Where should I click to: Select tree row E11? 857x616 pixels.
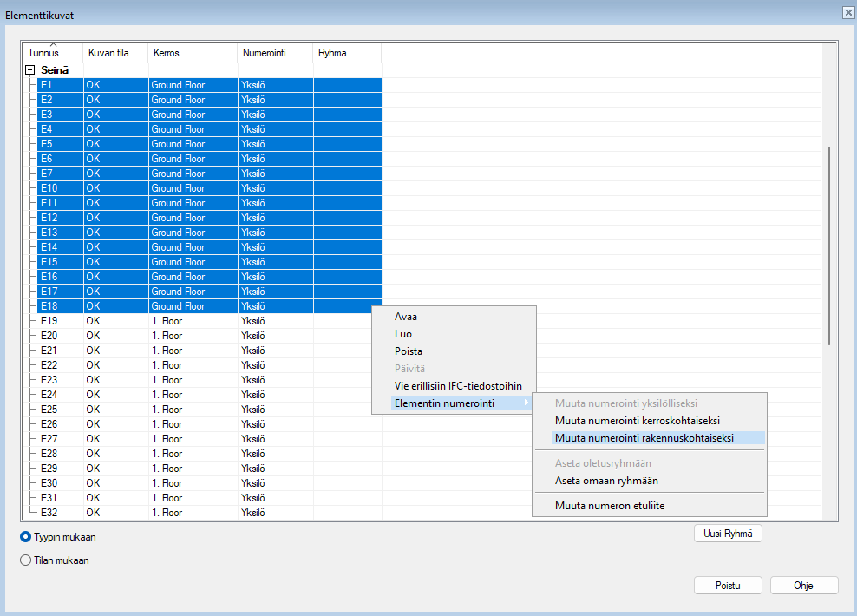[x=210, y=203]
